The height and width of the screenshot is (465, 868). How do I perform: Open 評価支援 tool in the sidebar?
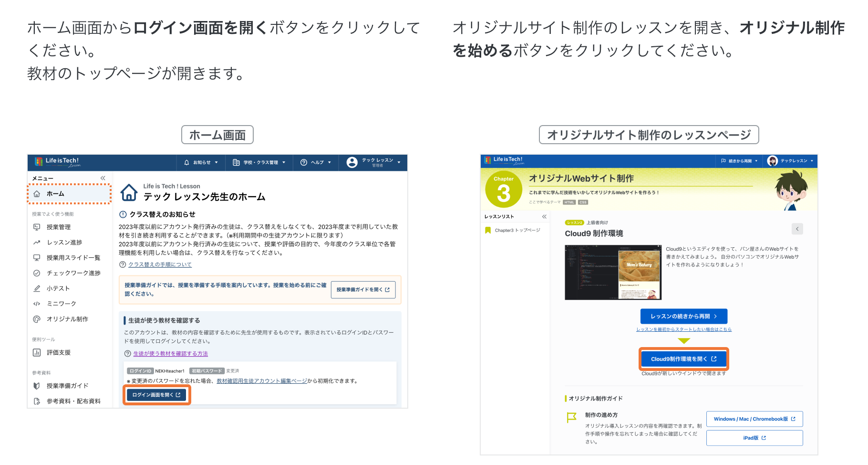click(58, 353)
